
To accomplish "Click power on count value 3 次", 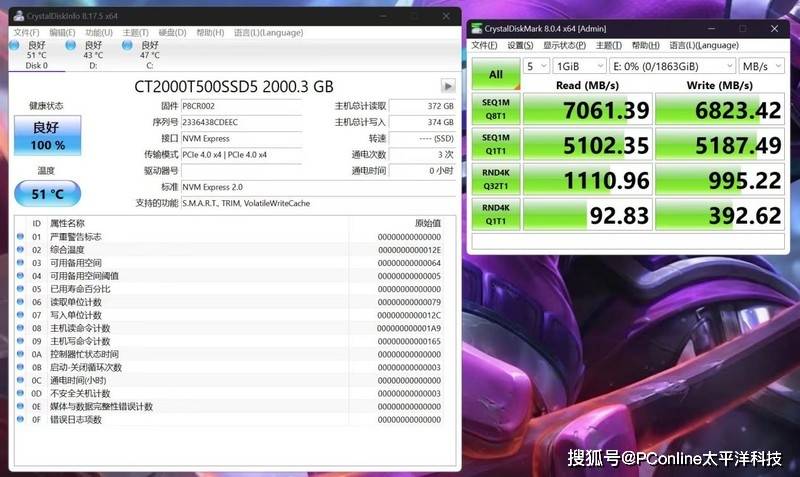I will (422, 155).
